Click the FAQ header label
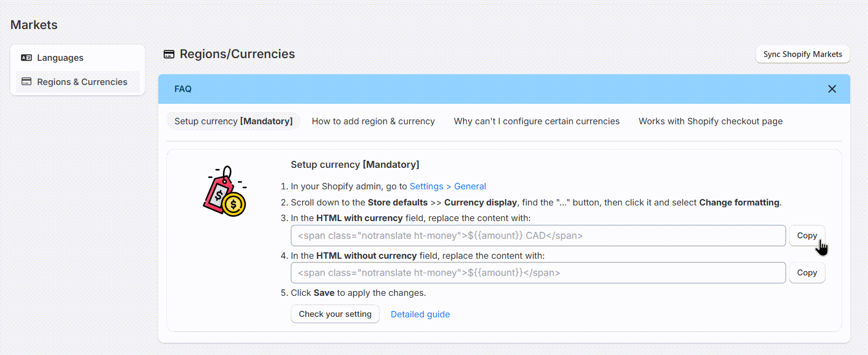Viewport: 868px width, 355px height. click(183, 89)
